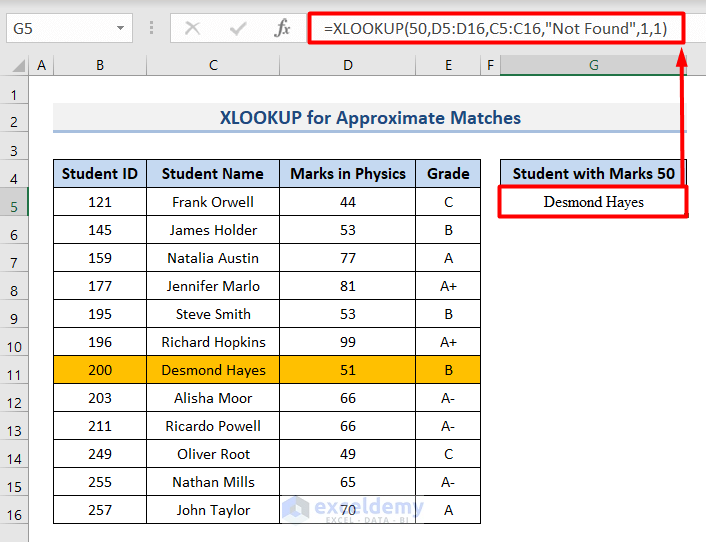Click the XLOOKUP formula in formula bar
Screen dimensions: 706x542
point(500,29)
